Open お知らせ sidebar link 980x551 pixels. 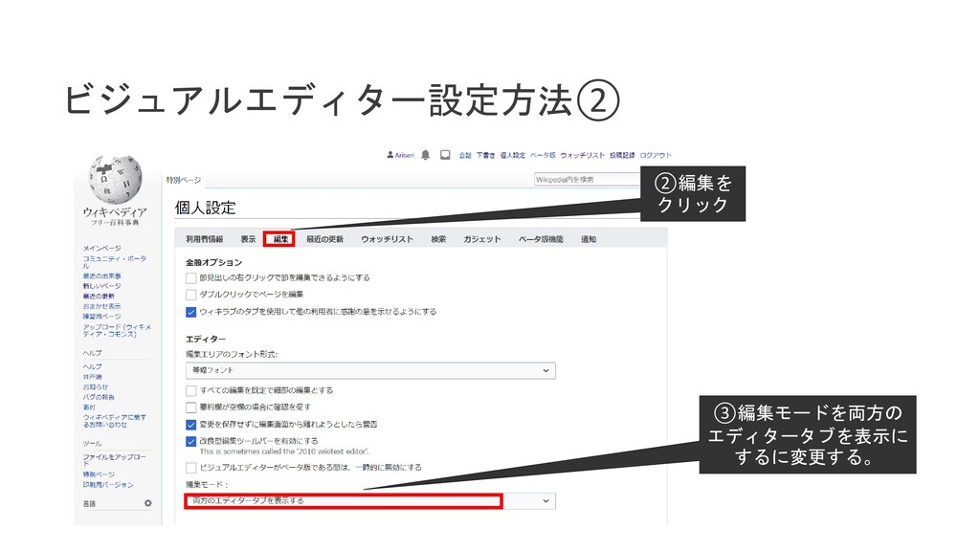point(96,386)
